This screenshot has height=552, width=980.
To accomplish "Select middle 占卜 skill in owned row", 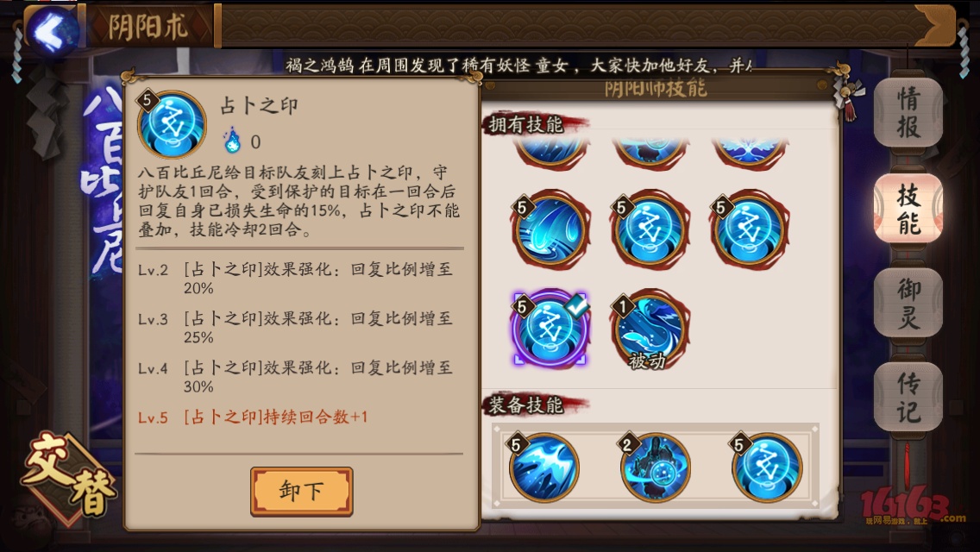I will pyautogui.click(x=650, y=230).
